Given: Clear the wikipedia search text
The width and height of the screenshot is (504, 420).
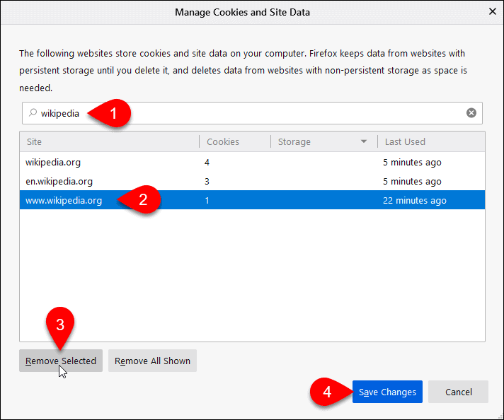Looking at the screenshot, I should 471,112.
